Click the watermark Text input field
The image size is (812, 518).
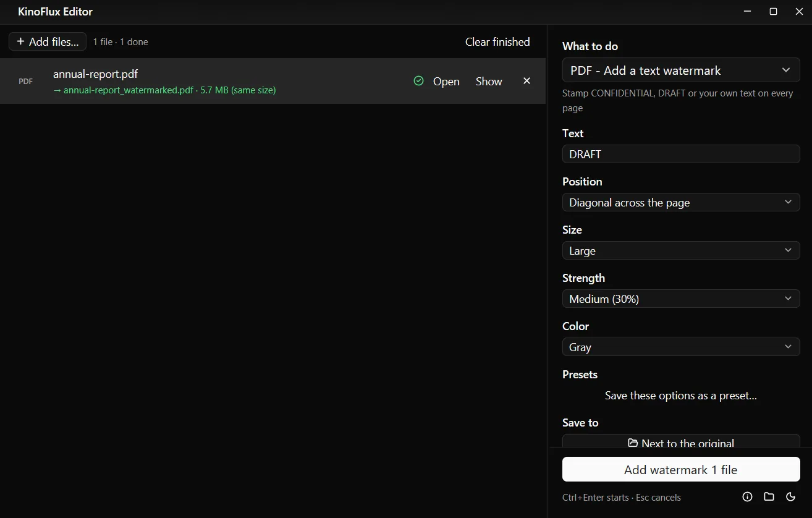tap(681, 154)
